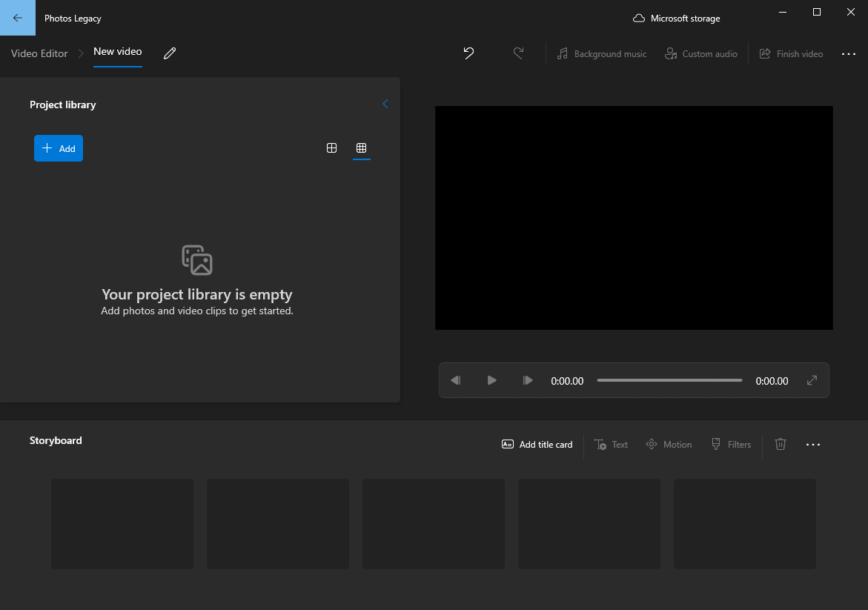The image size is (868, 610).
Task: Switch library to medium grid view
Action: (331, 147)
